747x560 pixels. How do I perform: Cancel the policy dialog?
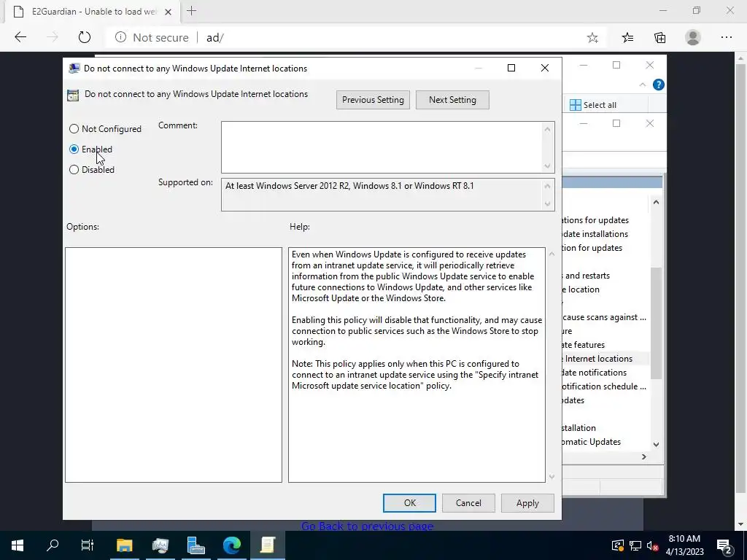468,503
